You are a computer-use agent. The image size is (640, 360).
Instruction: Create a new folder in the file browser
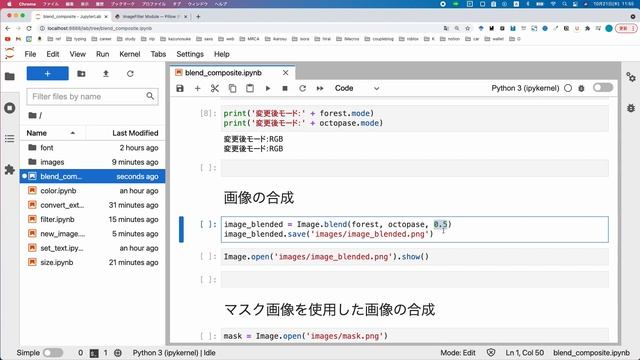coord(81,73)
